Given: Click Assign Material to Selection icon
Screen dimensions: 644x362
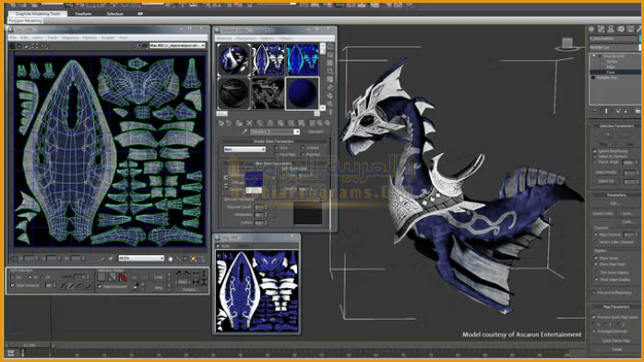Looking at the screenshot, I should [x=239, y=123].
